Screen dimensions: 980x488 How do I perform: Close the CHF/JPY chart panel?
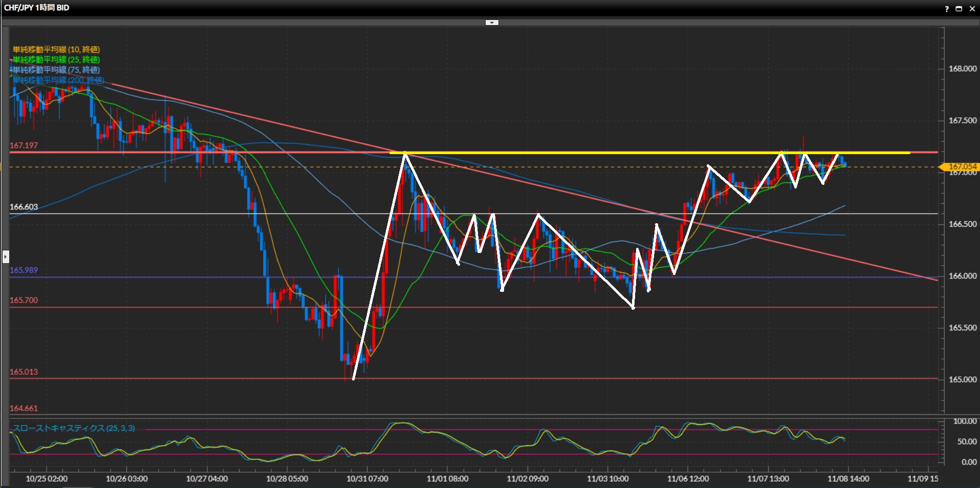pos(972,9)
